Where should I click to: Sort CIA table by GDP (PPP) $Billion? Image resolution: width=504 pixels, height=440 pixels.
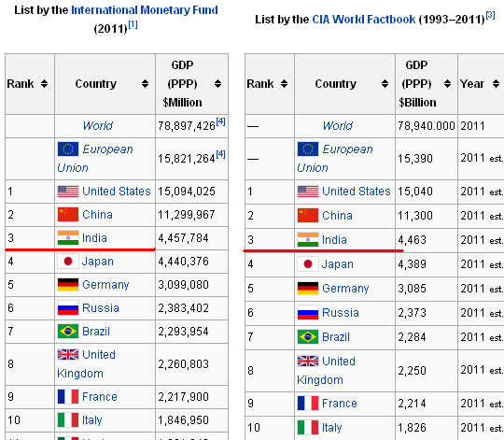coord(447,84)
